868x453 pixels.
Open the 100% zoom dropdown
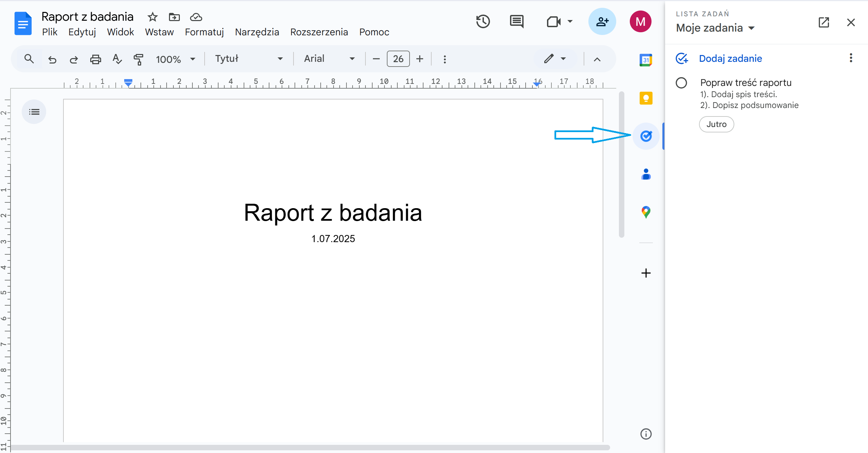(x=175, y=59)
